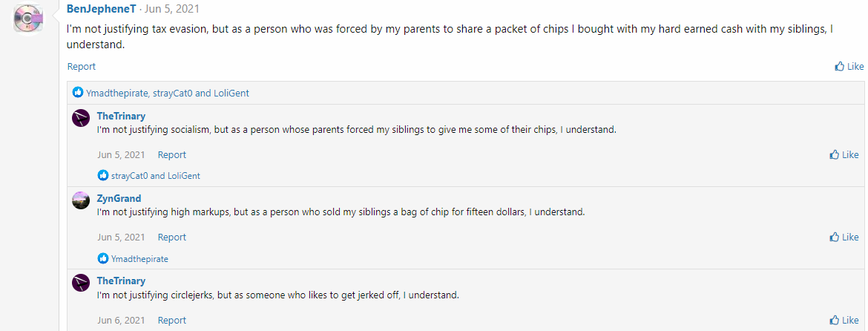Open TheTrinary's avatar on socialism reply

[x=82, y=119]
